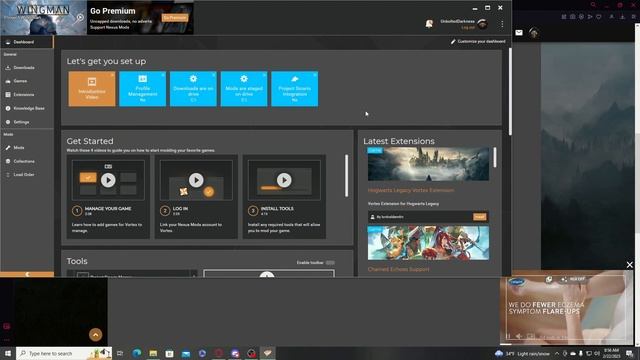Mute the eczema video ad

(519, 336)
